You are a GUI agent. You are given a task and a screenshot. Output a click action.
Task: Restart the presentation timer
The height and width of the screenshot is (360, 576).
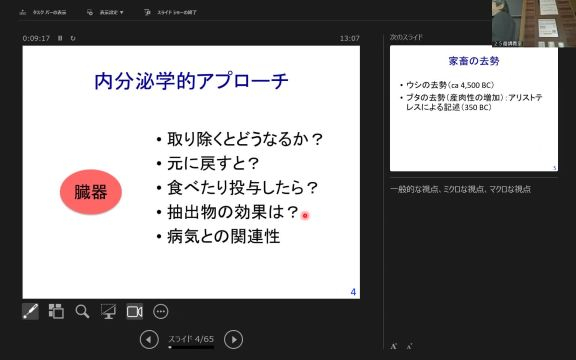click(x=73, y=38)
